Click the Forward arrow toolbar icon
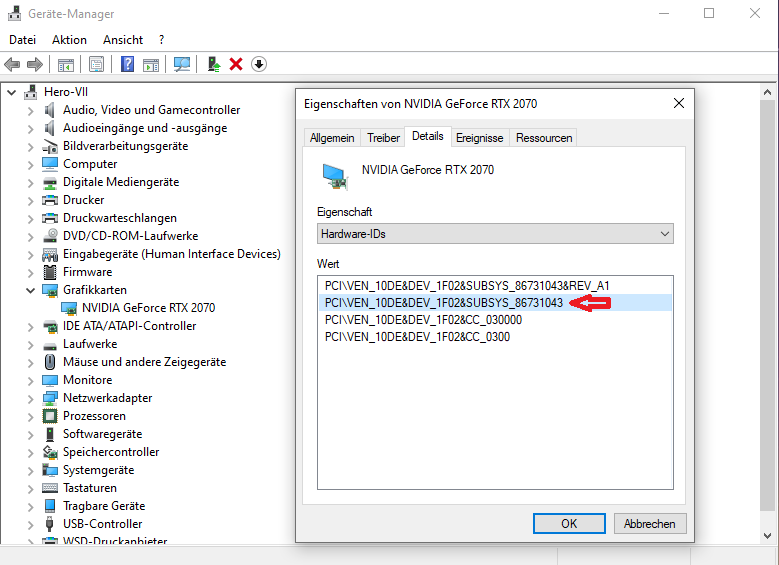 point(35,64)
